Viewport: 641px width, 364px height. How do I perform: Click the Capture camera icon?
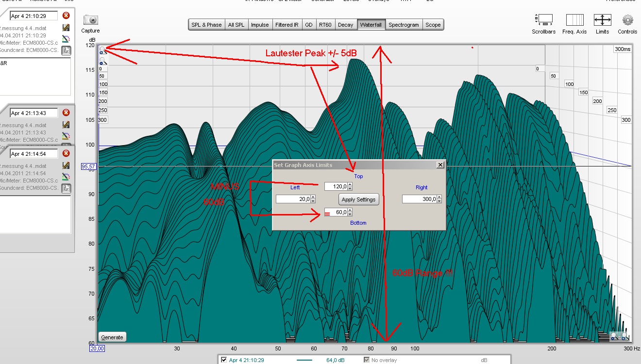pos(91,20)
